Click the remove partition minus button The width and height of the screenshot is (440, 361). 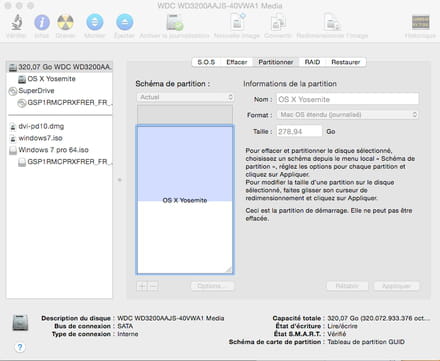[x=153, y=286]
